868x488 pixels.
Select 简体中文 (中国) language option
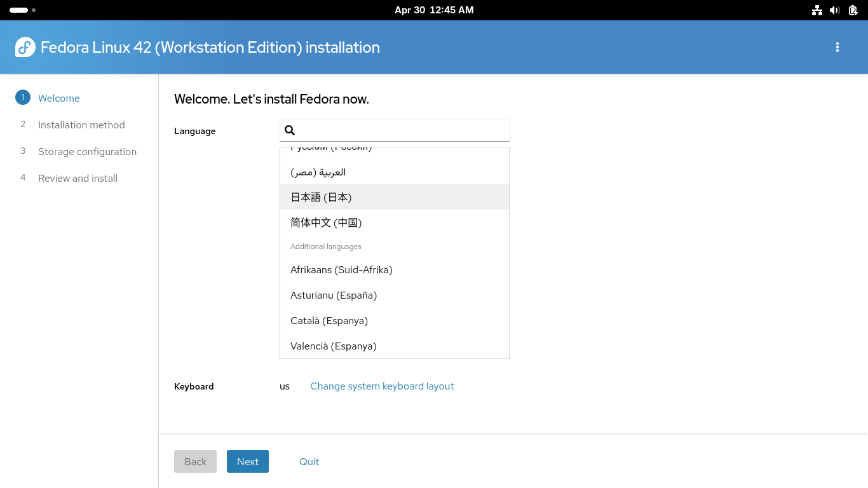[326, 222]
